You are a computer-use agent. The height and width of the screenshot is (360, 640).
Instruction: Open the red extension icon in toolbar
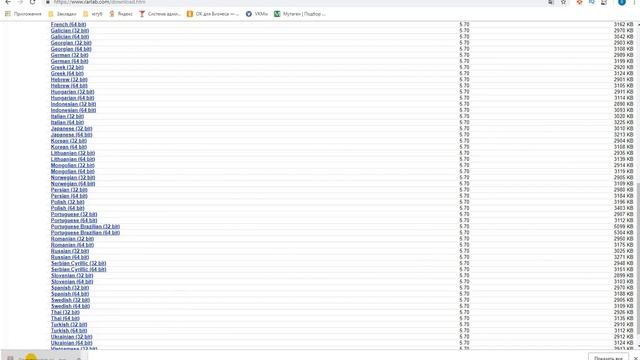tap(579, 2)
